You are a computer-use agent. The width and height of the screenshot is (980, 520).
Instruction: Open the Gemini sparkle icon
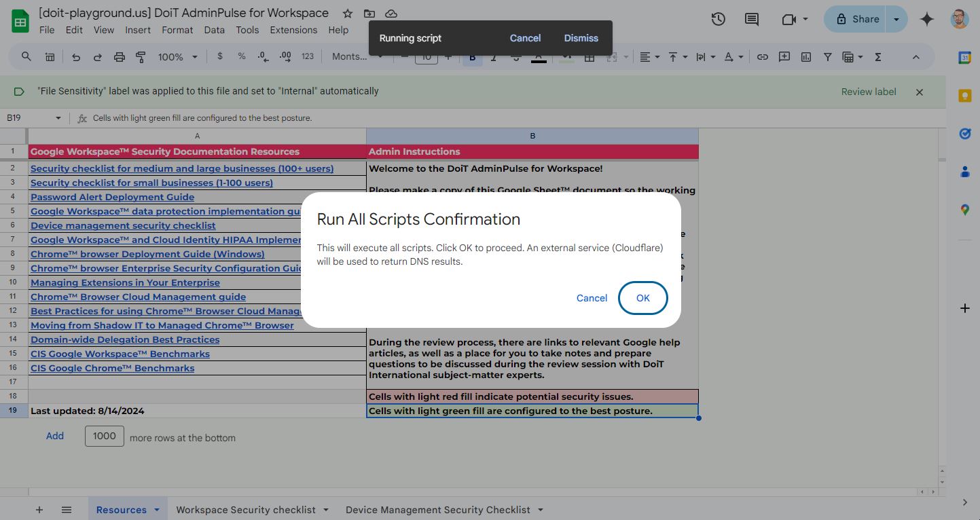pyautogui.click(x=927, y=19)
